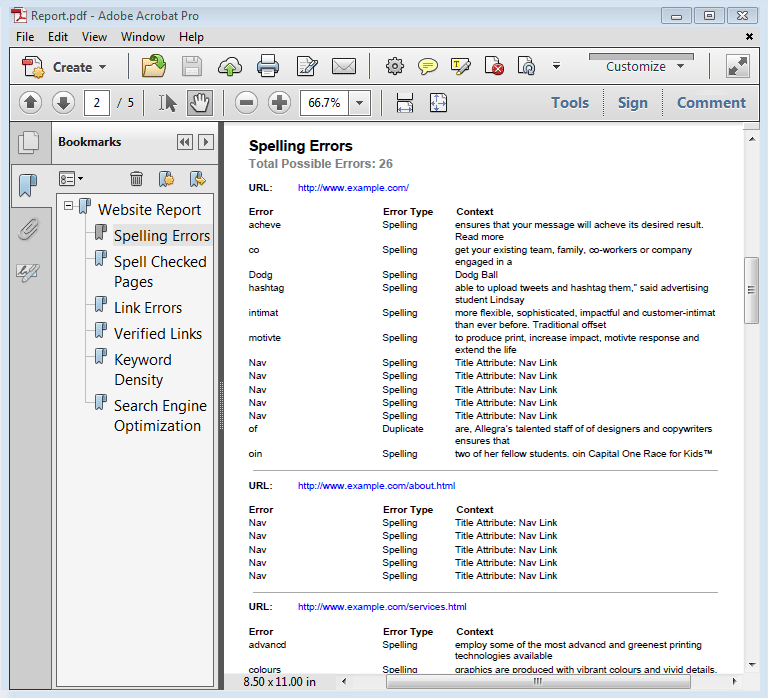This screenshot has width=768, height=698.
Task: Choose the Select text cursor tool
Action: point(168,103)
